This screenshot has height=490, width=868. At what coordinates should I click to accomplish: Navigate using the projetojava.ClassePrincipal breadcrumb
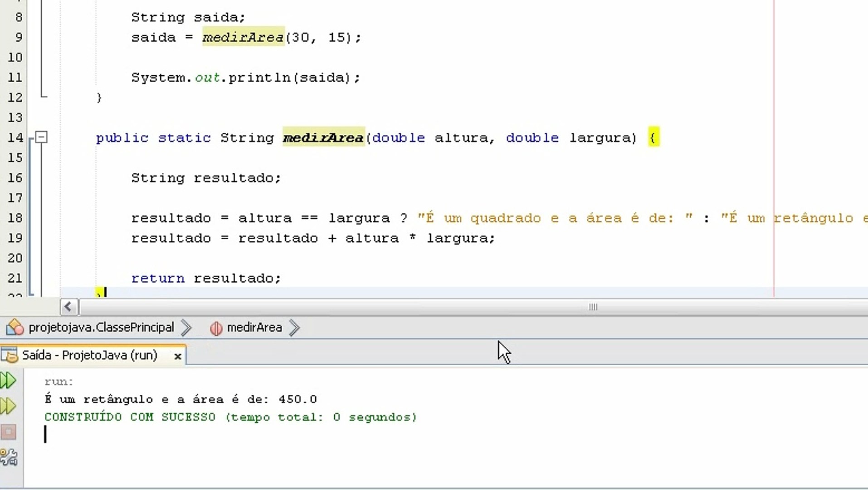[x=101, y=327]
